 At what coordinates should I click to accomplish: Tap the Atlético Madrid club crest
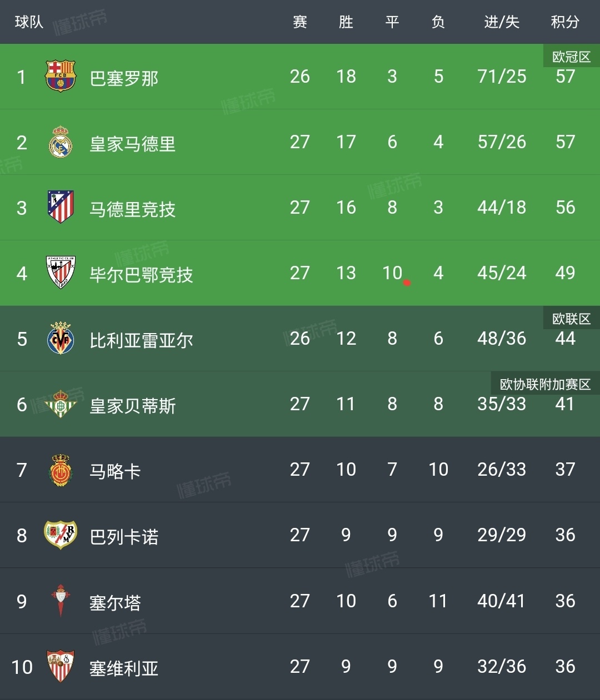point(60,207)
